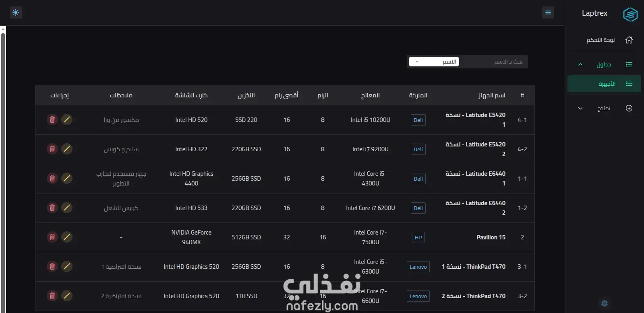Click the Dell badge in row 4-2

(418, 149)
